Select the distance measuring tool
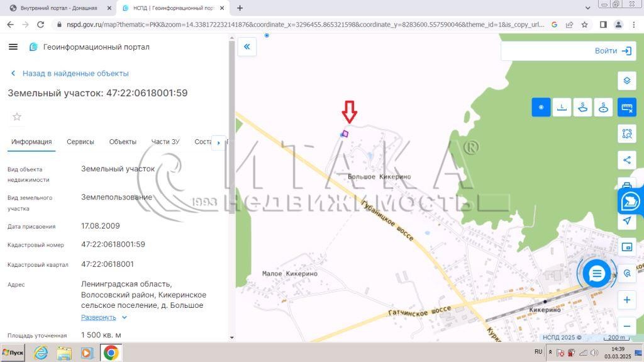644x362 pixels. pos(562,108)
